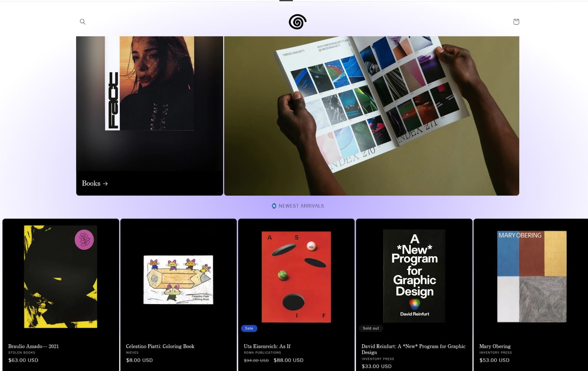This screenshot has height=371, width=588.
Task: Open the search magnifier icon
Action: point(83,22)
